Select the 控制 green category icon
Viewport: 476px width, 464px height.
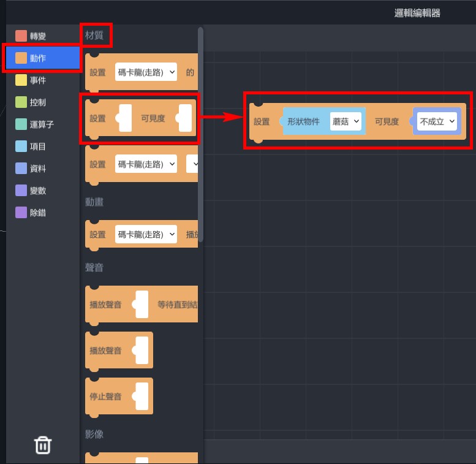pyautogui.click(x=21, y=102)
